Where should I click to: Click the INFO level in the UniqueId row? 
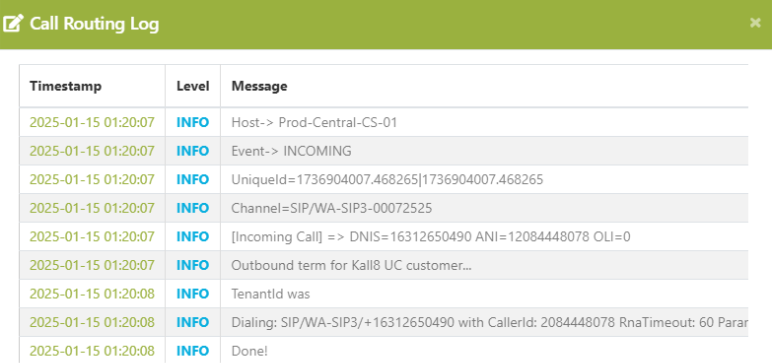[x=193, y=179]
